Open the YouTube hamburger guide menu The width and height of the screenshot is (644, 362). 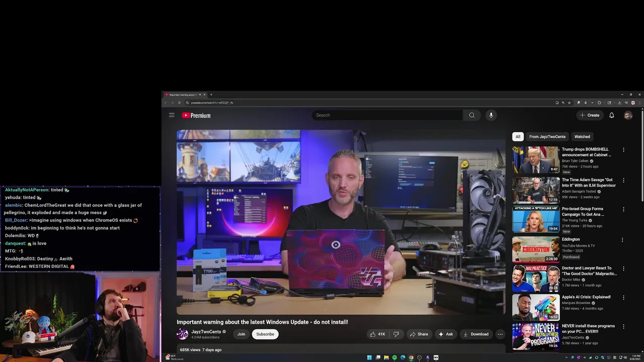tap(172, 115)
